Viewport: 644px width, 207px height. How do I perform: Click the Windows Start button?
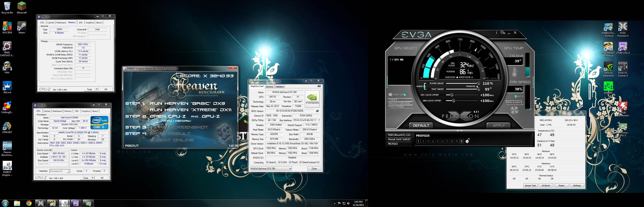pos(5,203)
